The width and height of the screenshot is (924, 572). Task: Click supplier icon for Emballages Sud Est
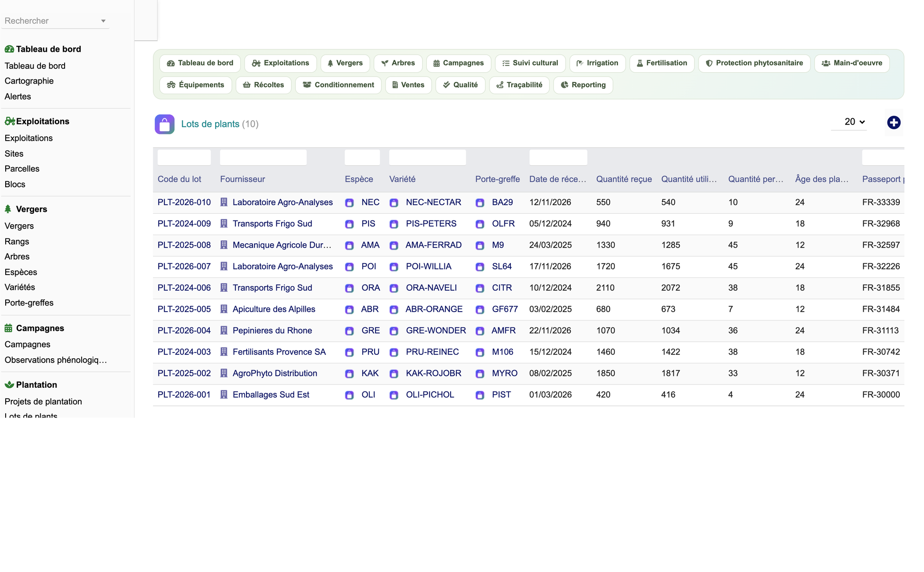(224, 394)
